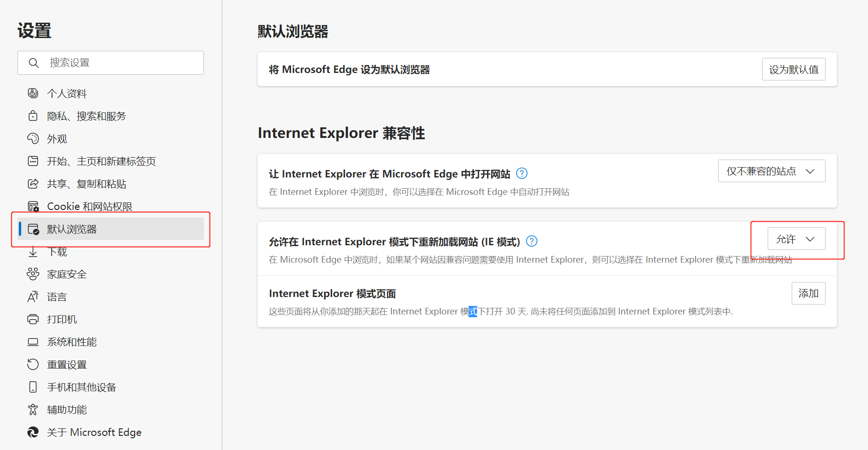Open Cookie 和网站权限 settings section
Viewport: 868px width, 450px height.
(89, 206)
